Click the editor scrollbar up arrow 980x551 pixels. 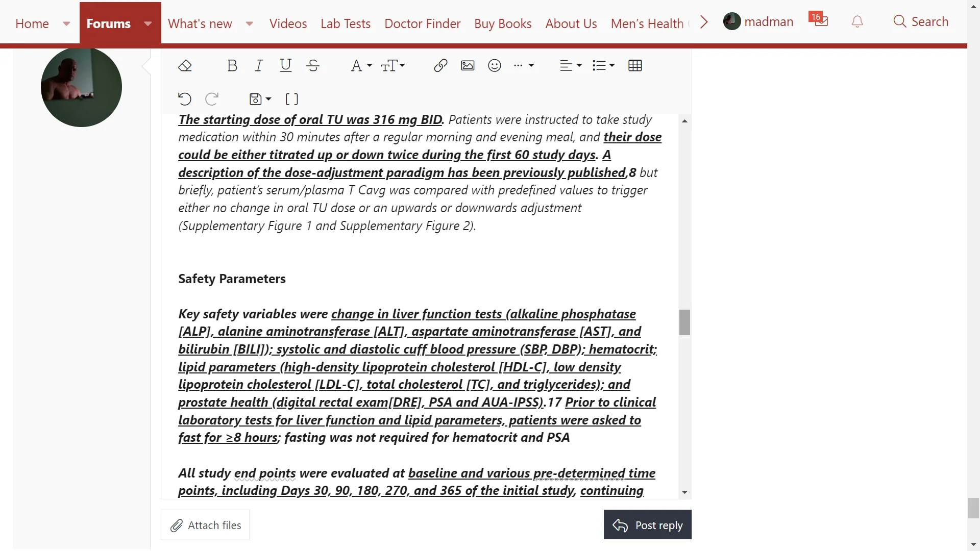684,121
